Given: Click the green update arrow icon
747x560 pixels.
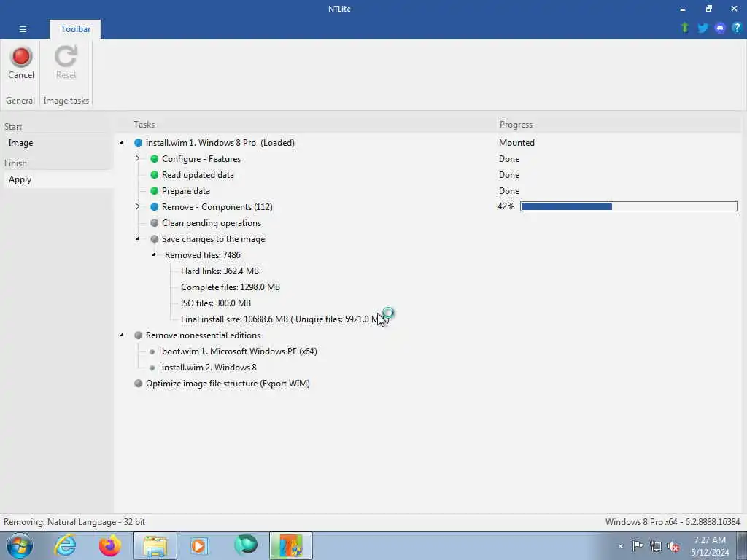Looking at the screenshot, I should 684,28.
